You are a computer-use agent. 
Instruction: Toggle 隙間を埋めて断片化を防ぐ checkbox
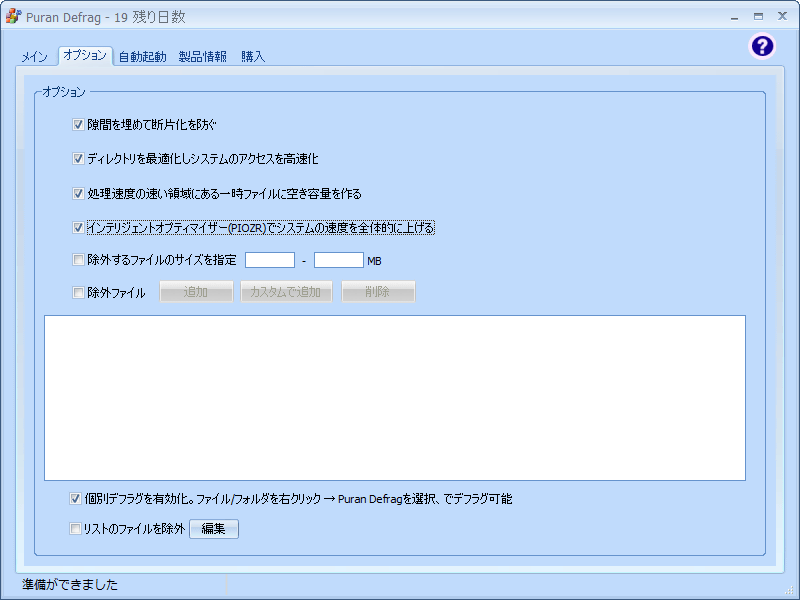[78, 124]
